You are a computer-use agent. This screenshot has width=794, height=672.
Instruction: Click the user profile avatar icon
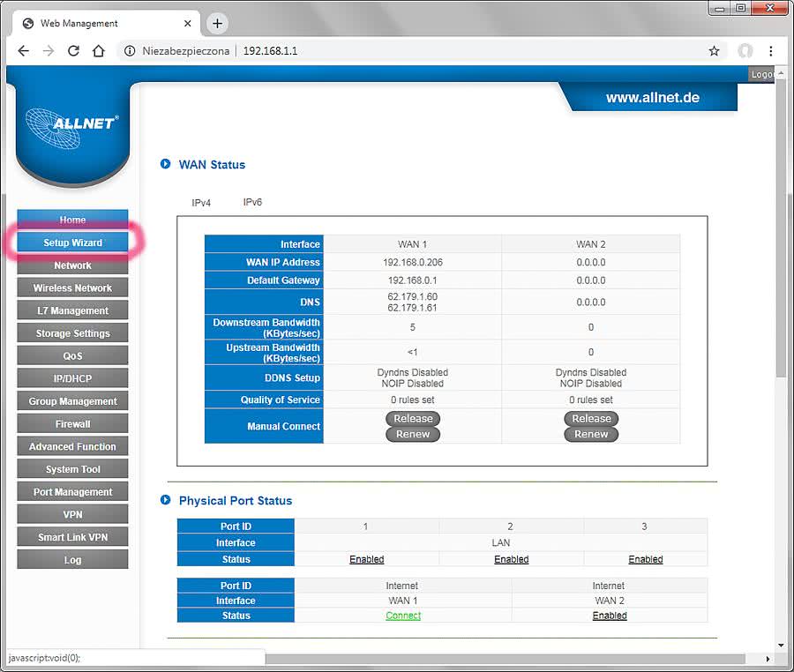[745, 51]
